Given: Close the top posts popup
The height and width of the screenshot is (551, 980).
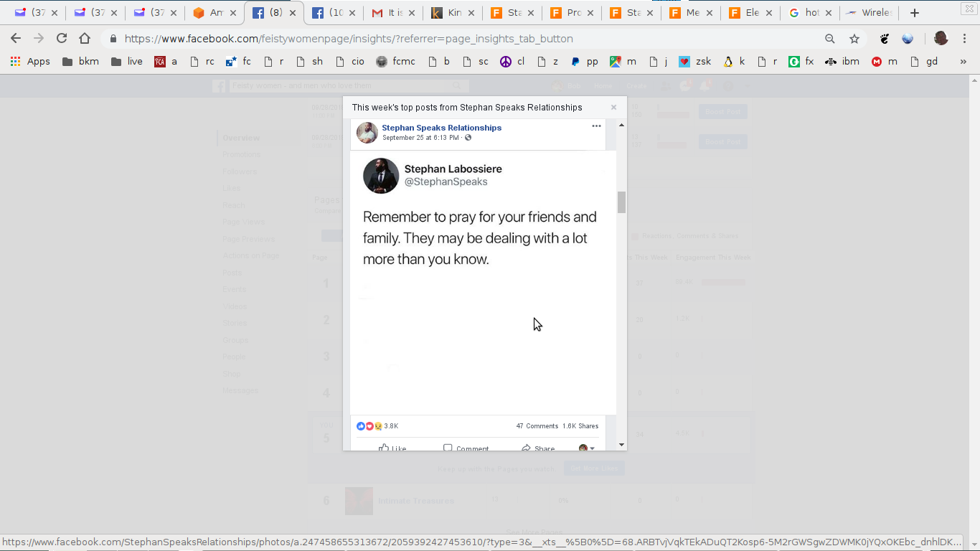Looking at the screenshot, I should pos(613,107).
